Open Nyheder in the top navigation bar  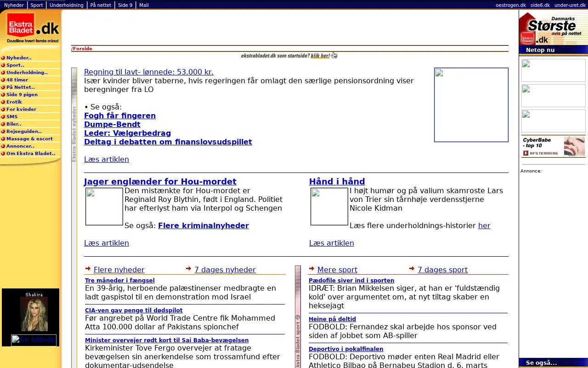(x=14, y=5)
